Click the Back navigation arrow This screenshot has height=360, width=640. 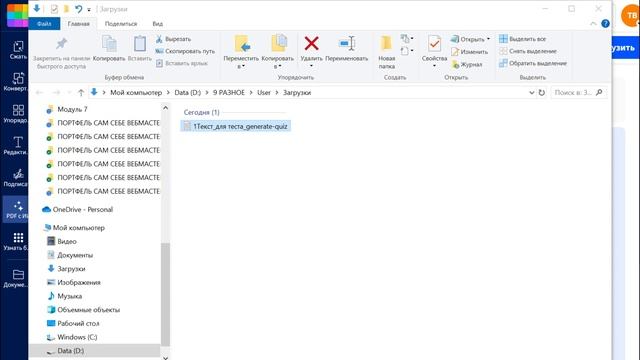(x=40, y=93)
